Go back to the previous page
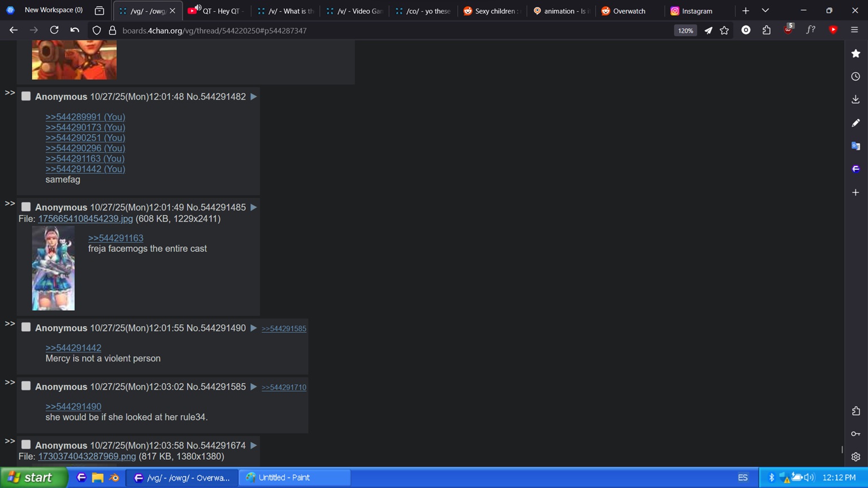 tap(14, 30)
